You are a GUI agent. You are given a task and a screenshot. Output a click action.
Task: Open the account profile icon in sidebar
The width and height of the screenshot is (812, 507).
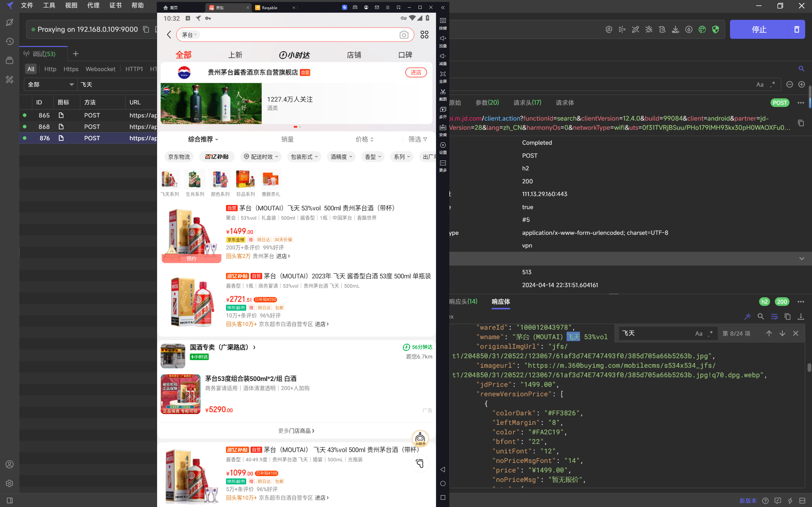coord(10,464)
